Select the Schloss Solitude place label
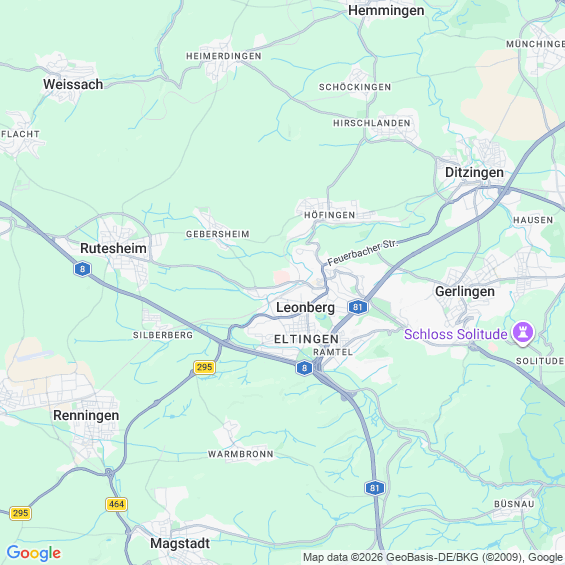 click(x=455, y=334)
